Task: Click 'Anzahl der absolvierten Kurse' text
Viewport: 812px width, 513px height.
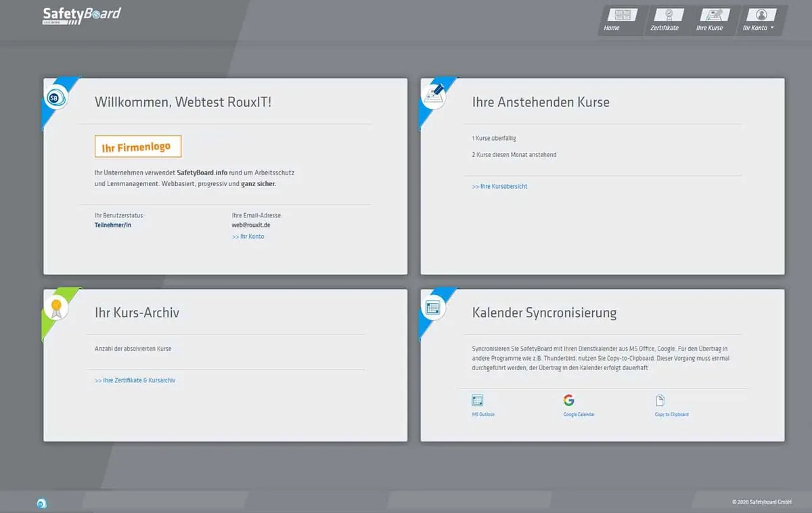Action: point(133,349)
